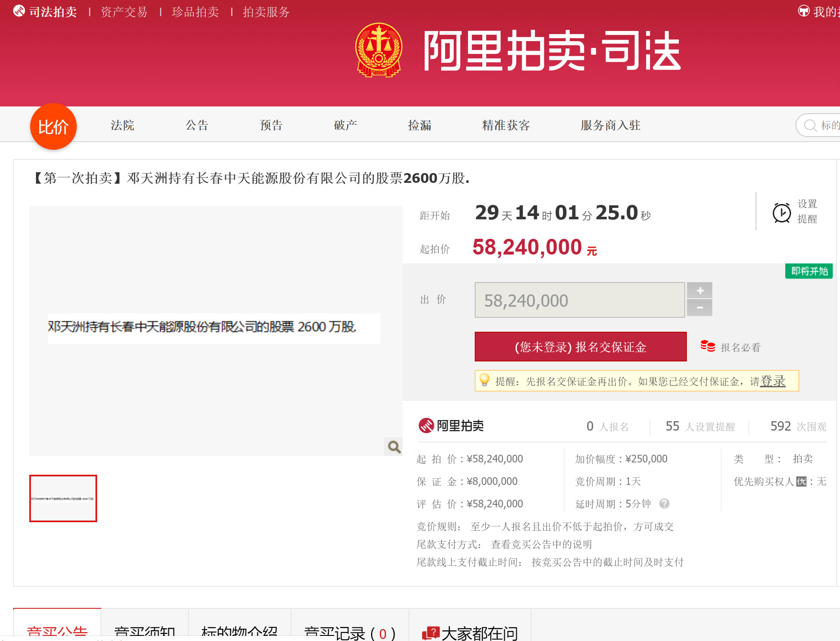Click the 保证金 ¥8,000,000 value

[x=492, y=481]
